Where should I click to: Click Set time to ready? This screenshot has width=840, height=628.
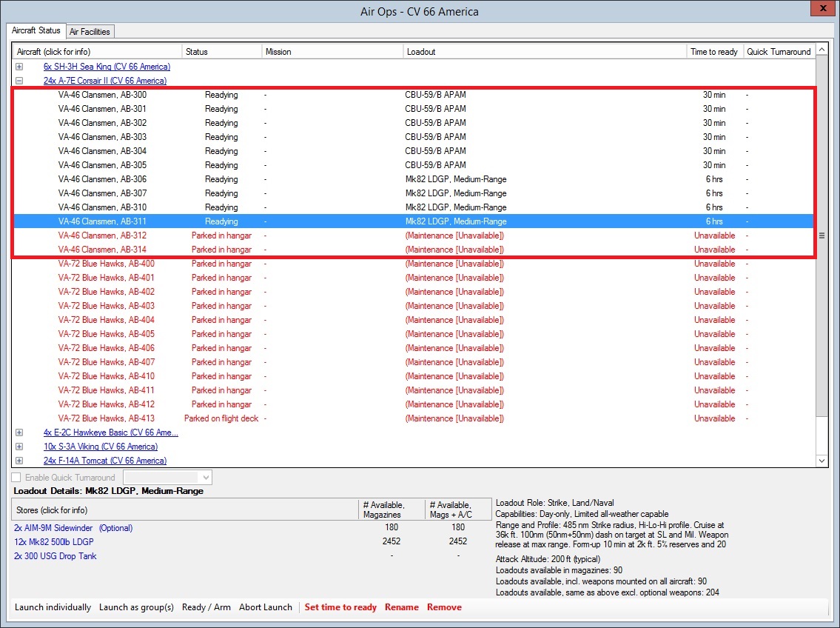[340, 607]
